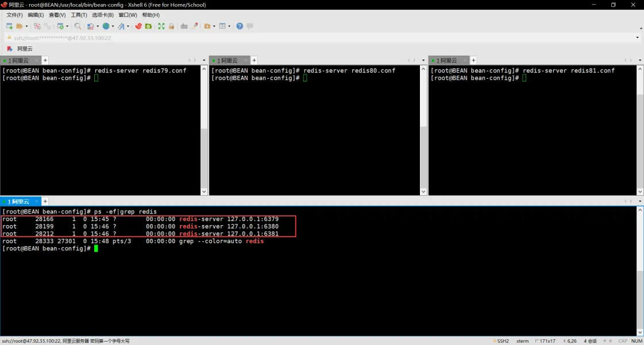
Task: Open the 选项卡(B) menu
Action: click(x=103, y=15)
